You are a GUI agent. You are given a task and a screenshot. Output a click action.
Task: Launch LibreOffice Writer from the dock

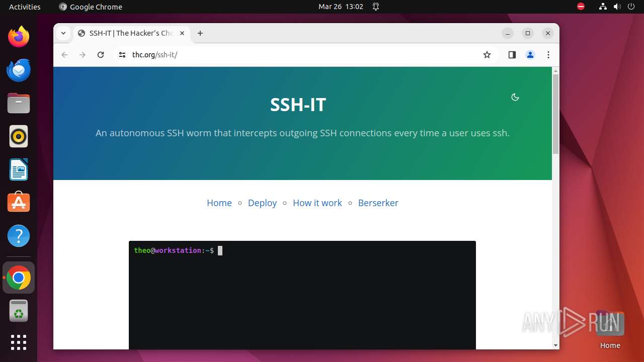coord(19,169)
